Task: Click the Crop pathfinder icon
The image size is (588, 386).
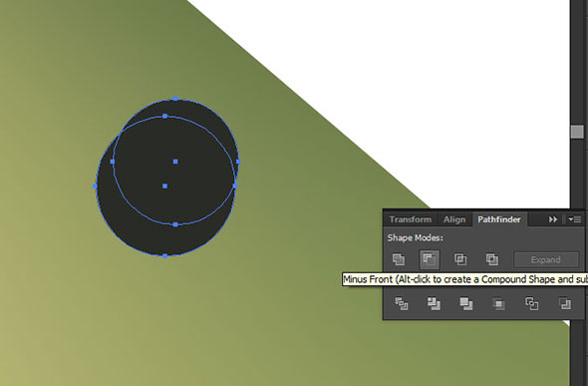Action: coord(498,303)
